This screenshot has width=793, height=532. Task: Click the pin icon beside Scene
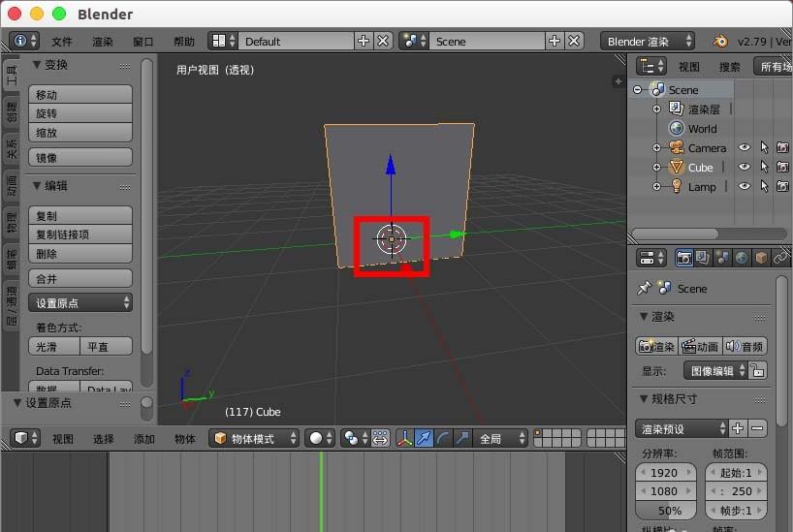pos(645,288)
